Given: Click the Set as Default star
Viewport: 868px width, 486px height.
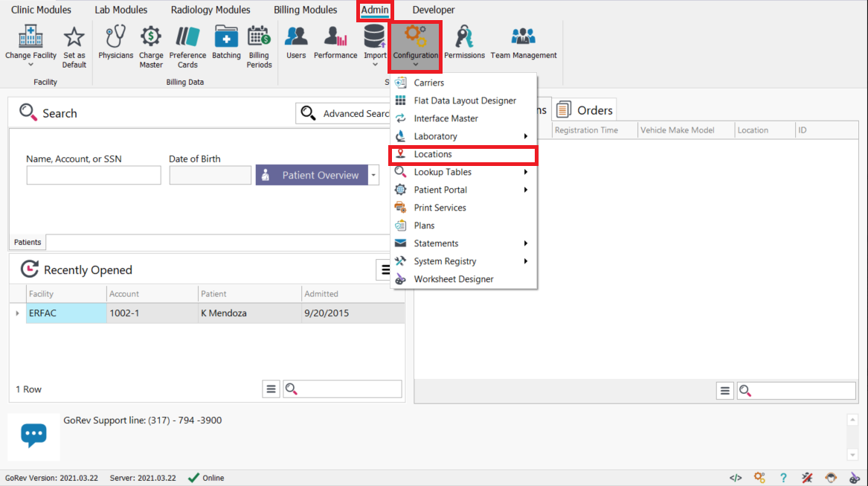Looking at the screenshot, I should pos(74,45).
